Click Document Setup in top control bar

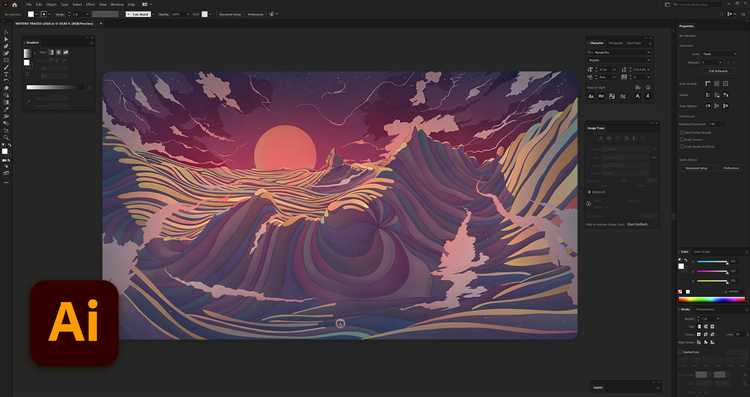pos(230,14)
